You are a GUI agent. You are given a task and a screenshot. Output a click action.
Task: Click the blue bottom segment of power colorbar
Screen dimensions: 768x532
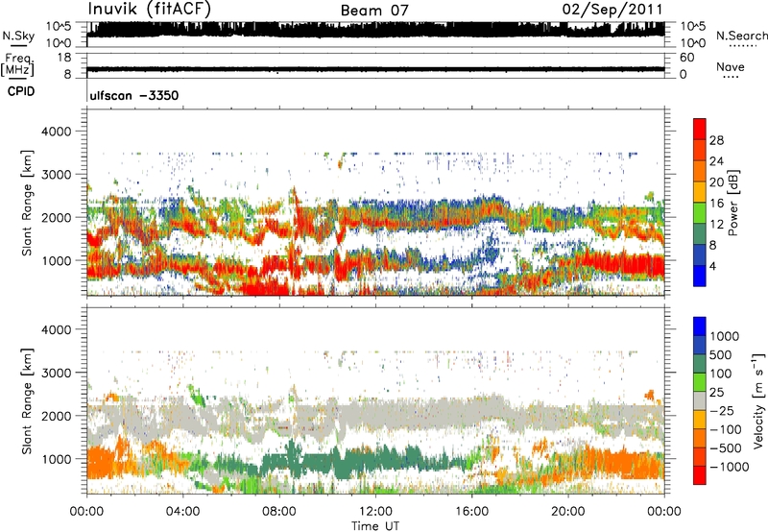point(700,277)
